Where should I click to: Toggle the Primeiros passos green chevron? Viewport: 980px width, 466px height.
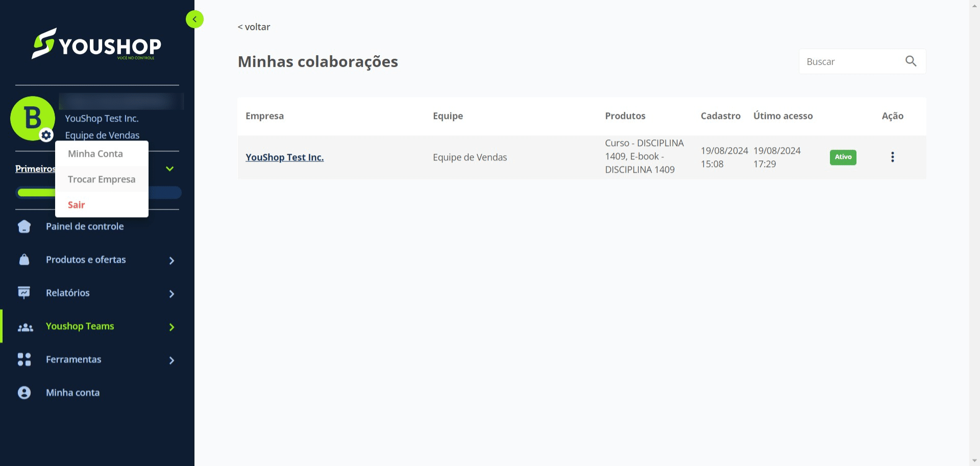(170, 169)
